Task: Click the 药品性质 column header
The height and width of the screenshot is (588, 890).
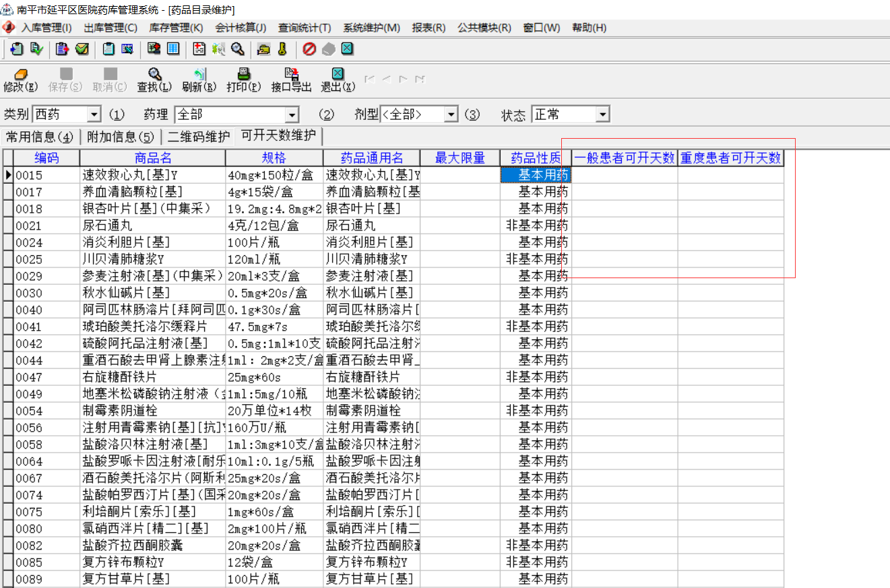Action: click(x=536, y=158)
